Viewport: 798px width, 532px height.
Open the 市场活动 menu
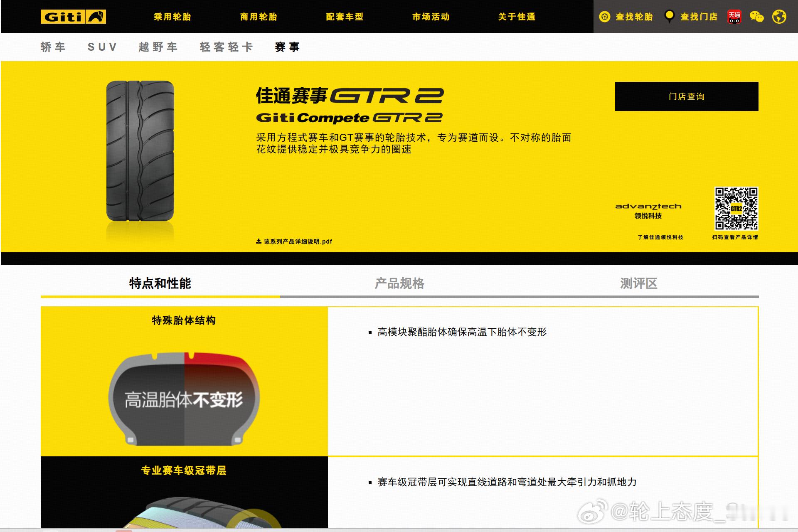tap(431, 17)
